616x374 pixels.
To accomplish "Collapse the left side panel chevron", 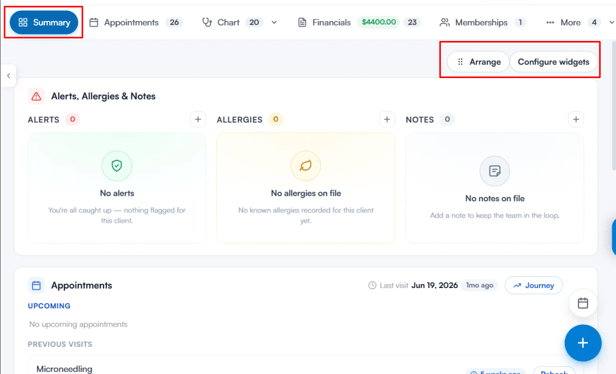I will point(8,75).
